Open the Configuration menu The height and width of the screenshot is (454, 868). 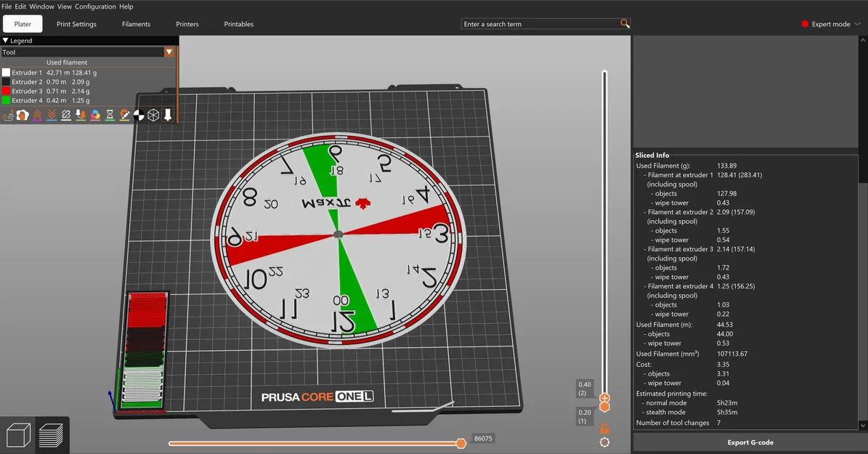pos(95,7)
